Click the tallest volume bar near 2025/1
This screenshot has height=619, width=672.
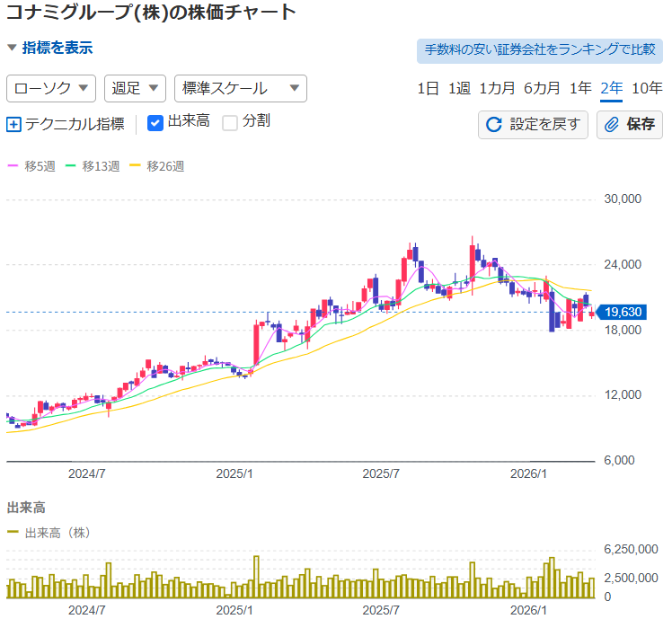pos(256,577)
